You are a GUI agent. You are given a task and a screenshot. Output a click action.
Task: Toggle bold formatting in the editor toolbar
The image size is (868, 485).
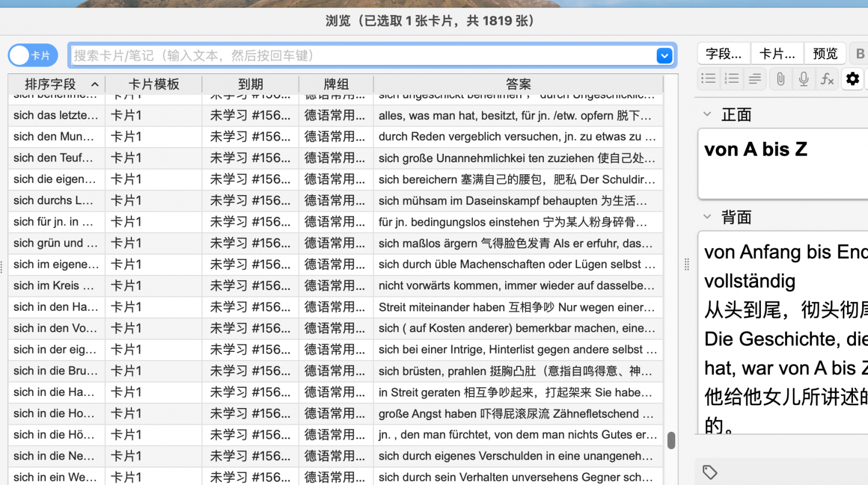click(860, 54)
